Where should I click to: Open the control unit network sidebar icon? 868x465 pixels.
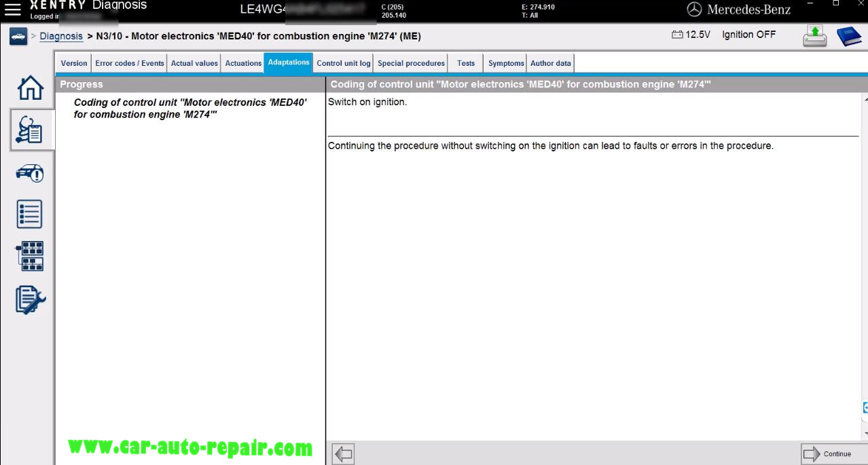[29, 256]
